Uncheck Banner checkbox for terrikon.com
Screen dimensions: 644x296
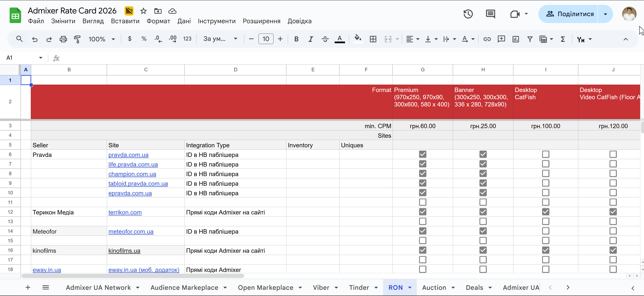click(x=483, y=212)
